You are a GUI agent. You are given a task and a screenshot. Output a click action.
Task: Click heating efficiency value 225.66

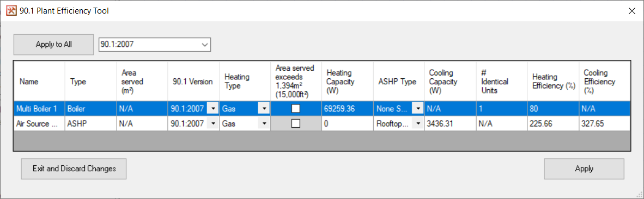553,123
